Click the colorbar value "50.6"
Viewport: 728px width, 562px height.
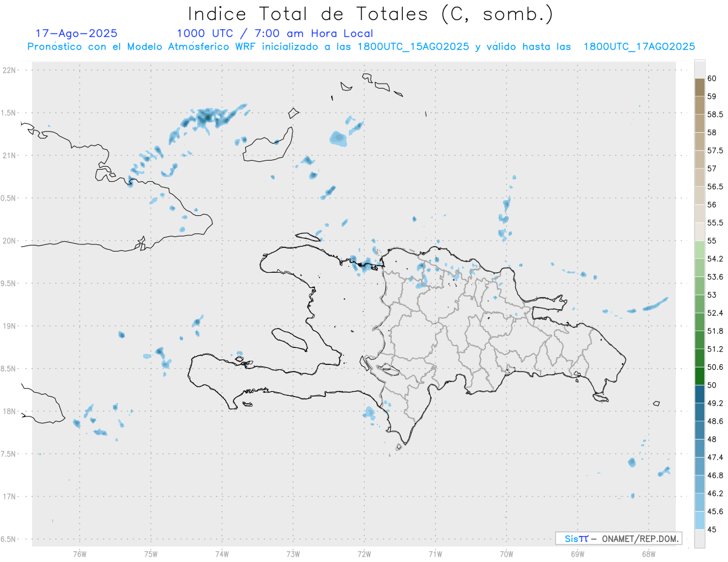tap(715, 367)
